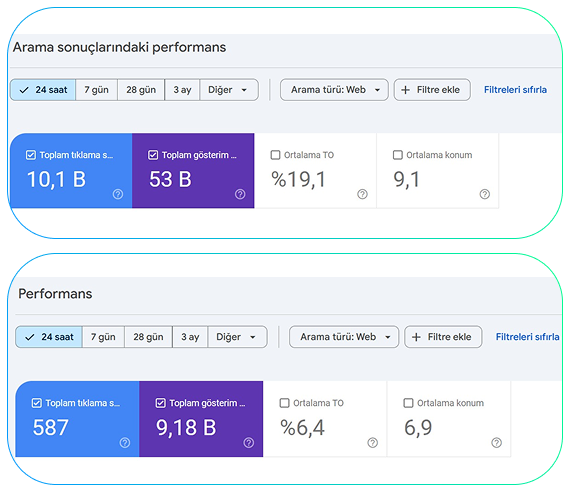Click the purple 9,18 B impressions card
The image size is (570, 492).
(x=201, y=419)
